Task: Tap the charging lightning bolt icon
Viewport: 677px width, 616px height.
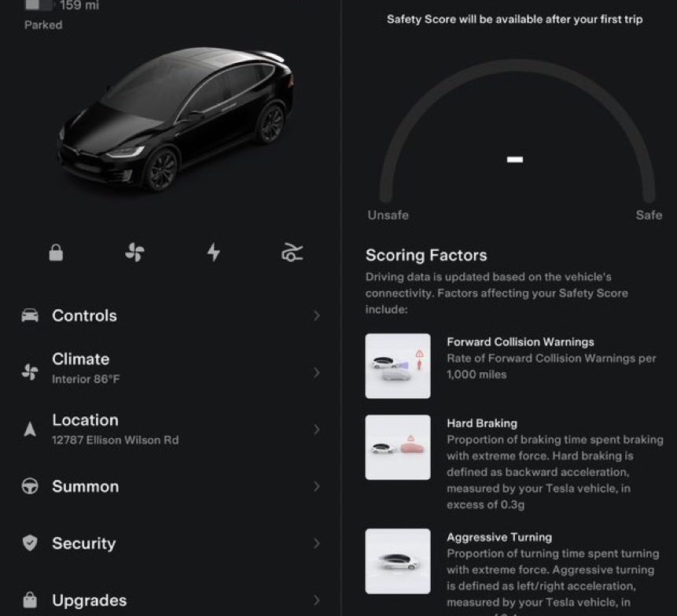Action: [214, 253]
